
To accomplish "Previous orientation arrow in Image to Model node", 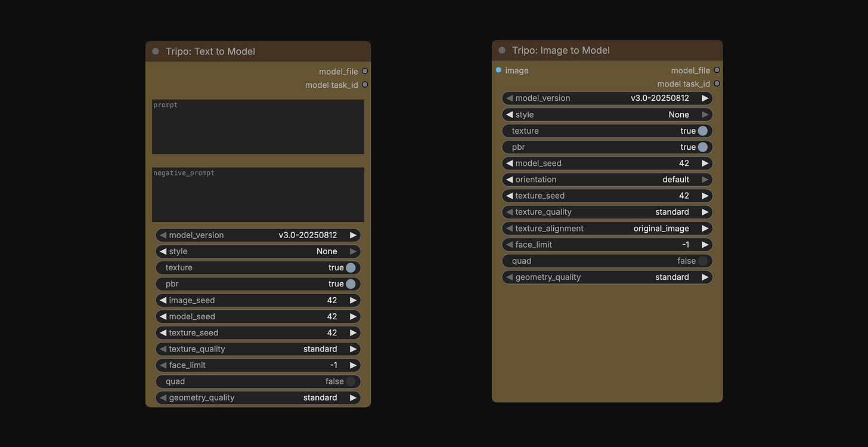I will coord(509,179).
